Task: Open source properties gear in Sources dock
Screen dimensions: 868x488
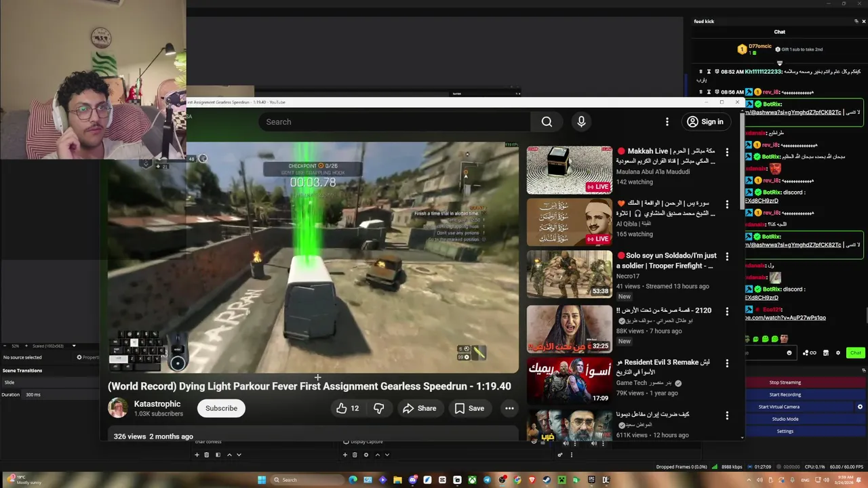Action: coord(366,455)
